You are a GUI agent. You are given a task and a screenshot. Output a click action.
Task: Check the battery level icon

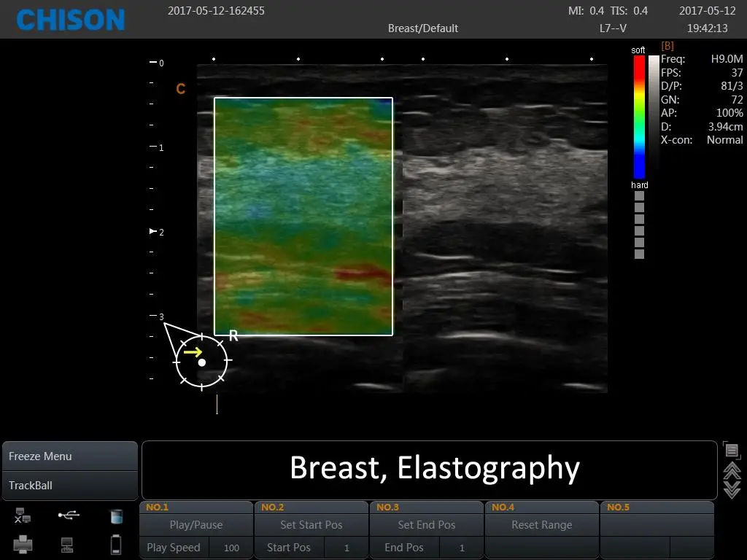[116, 544]
